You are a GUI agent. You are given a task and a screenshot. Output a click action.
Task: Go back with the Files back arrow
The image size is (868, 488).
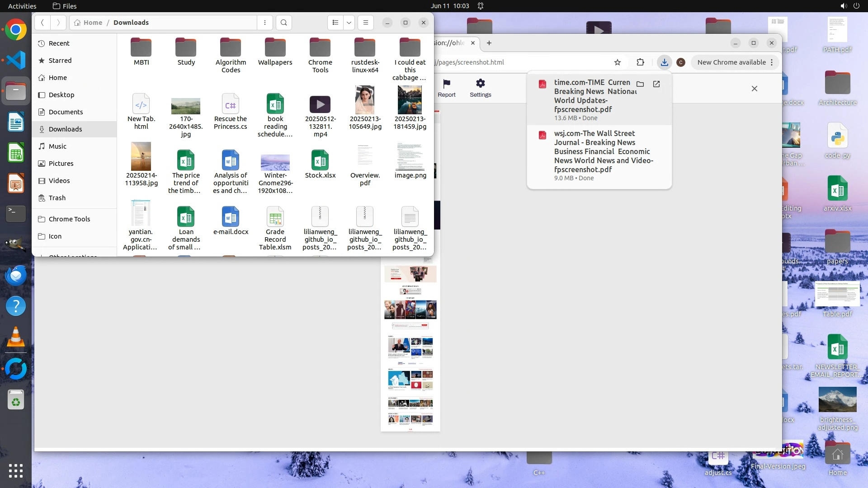tap(42, 23)
